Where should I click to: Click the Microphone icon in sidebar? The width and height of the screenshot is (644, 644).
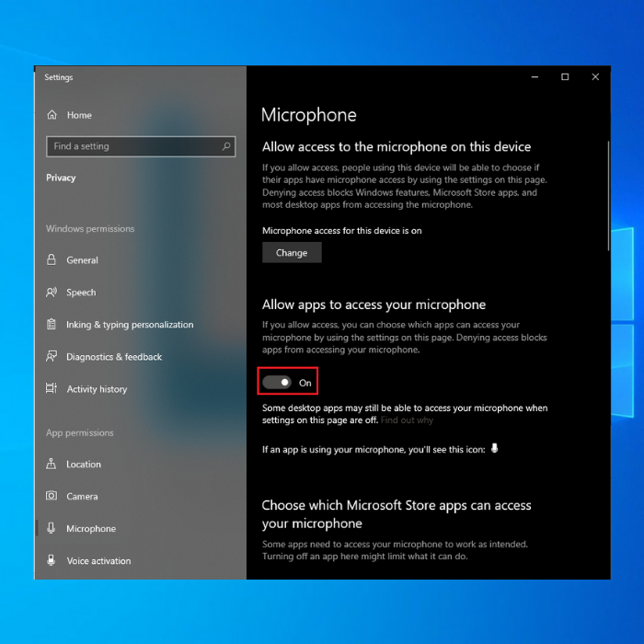(x=52, y=528)
